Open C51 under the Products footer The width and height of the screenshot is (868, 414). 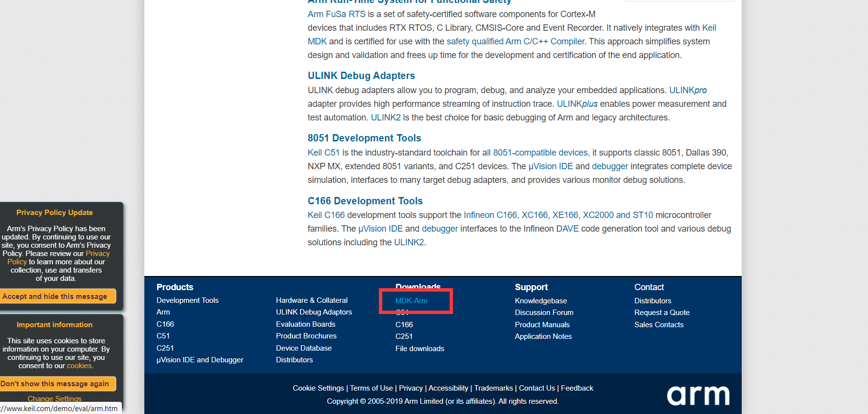pyautogui.click(x=163, y=336)
